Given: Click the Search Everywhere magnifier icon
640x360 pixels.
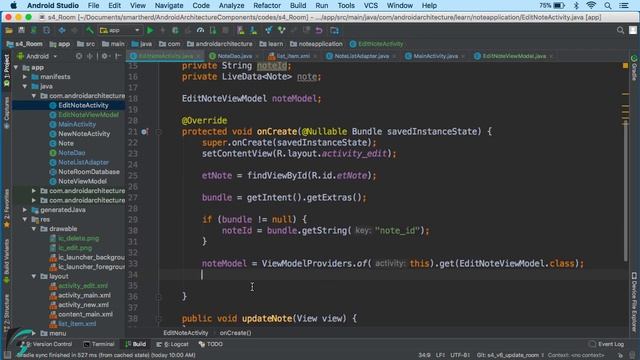Looking at the screenshot, I should tap(620, 31).
